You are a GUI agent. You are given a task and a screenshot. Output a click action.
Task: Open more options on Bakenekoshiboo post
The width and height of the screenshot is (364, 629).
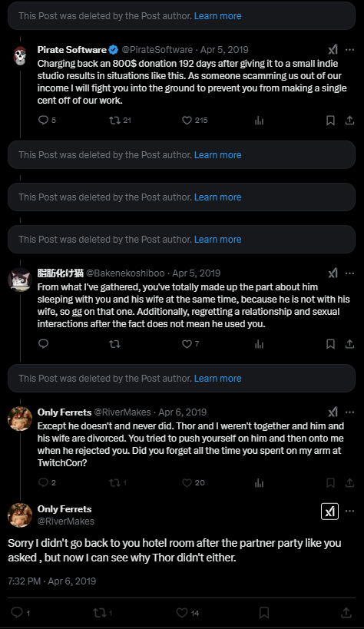coord(349,273)
